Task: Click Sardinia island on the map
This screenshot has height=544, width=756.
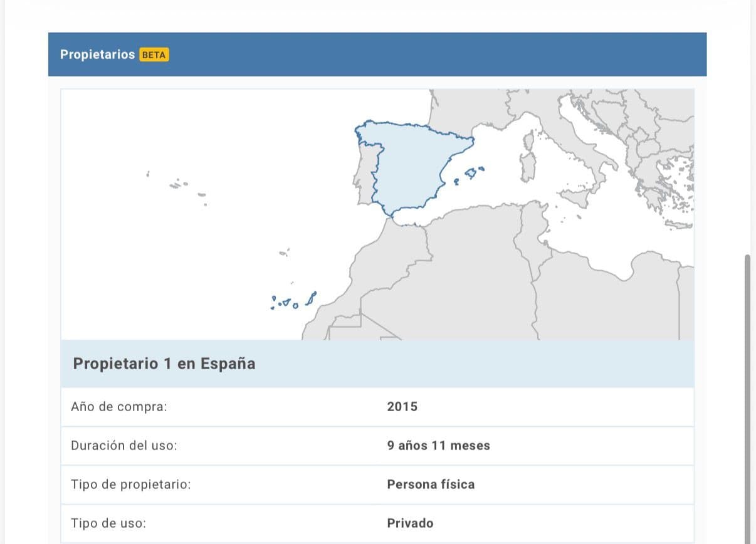Action: coord(528,166)
